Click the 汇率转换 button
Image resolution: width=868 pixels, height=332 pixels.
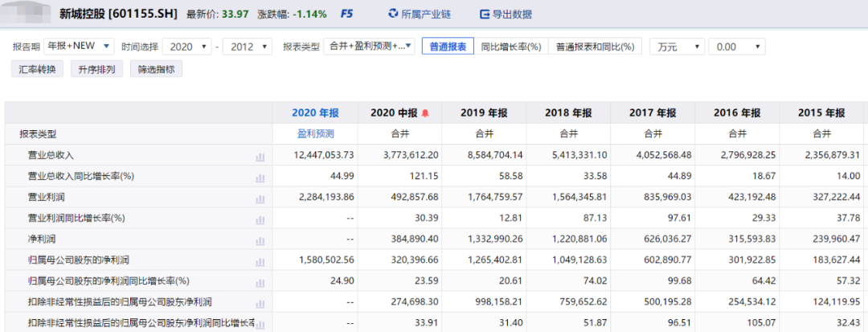click(x=37, y=68)
